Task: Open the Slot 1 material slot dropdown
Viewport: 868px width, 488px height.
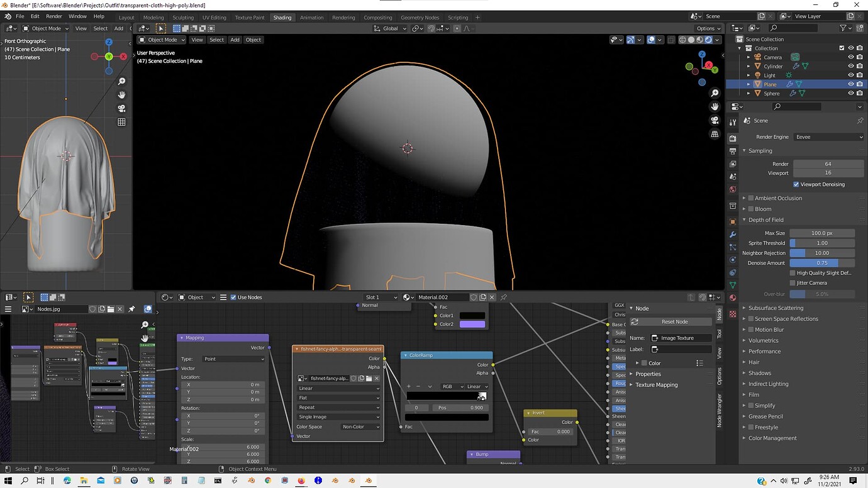Action: point(381,297)
